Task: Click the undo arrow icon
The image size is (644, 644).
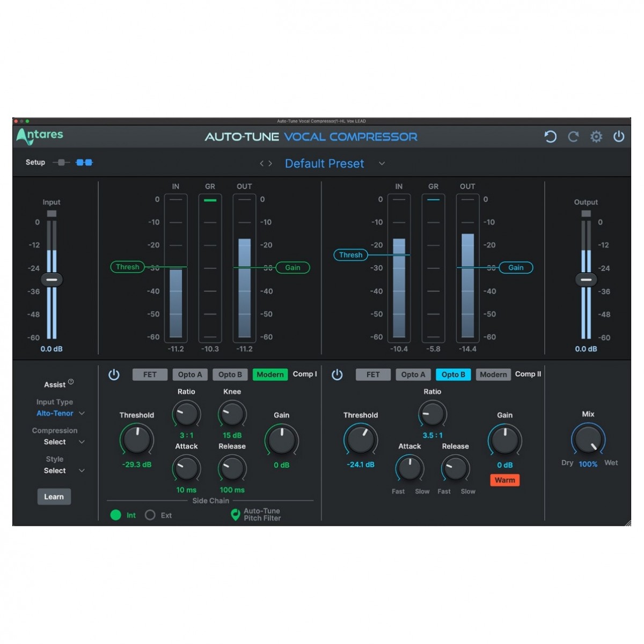Action: (x=550, y=137)
